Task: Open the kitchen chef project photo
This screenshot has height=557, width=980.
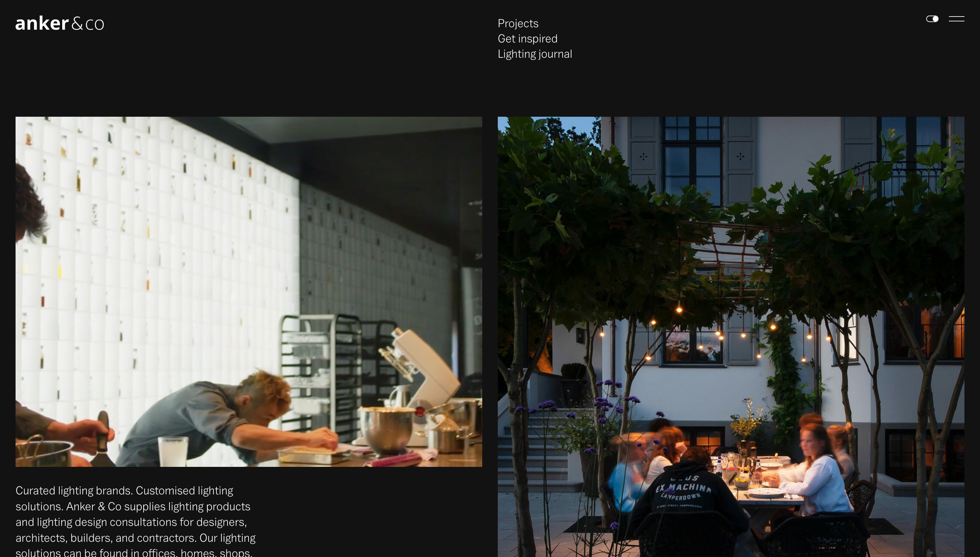Action: pyautogui.click(x=249, y=291)
